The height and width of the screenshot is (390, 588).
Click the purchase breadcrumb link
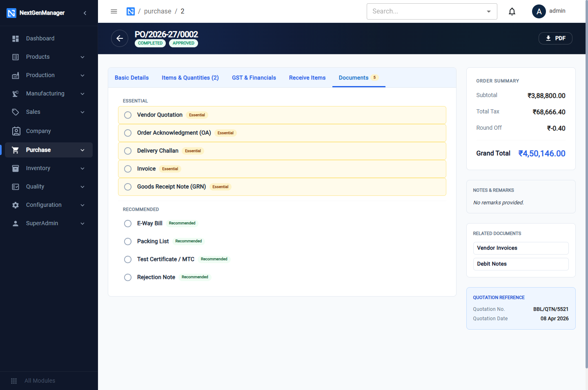(158, 11)
